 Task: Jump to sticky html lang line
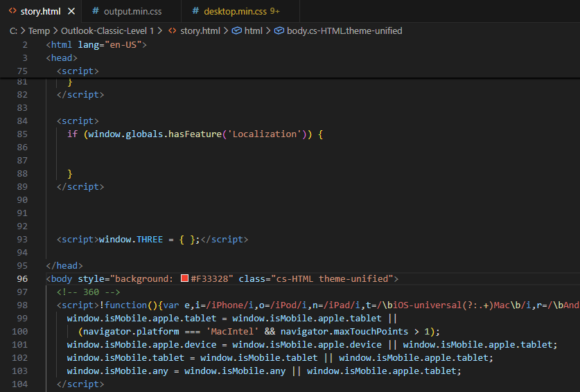96,44
